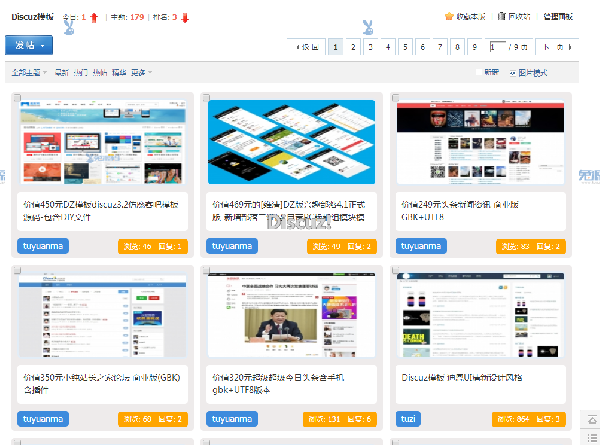Image resolution: width=600 pixels, height=445 pixels.
Task: Click the orange stats badge on the tuzi card
Action: pos(529,420)
